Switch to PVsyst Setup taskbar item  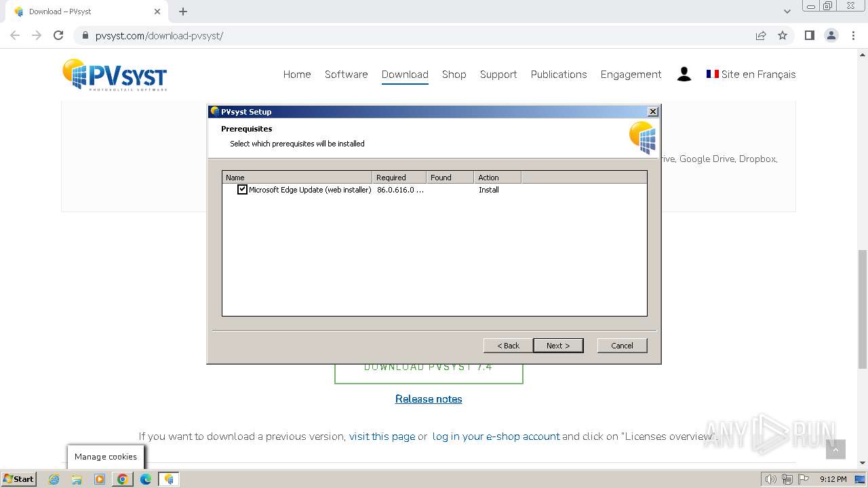(x=169, y=479)
